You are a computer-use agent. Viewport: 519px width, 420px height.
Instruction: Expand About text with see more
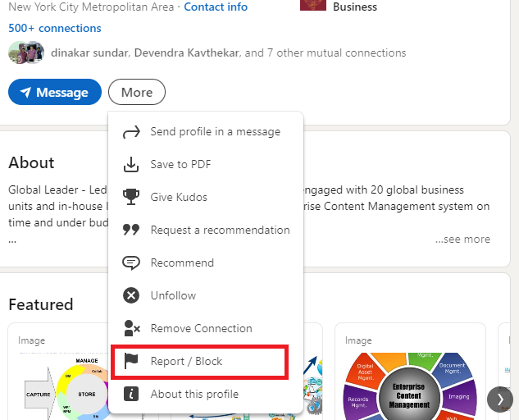[462, 240]
